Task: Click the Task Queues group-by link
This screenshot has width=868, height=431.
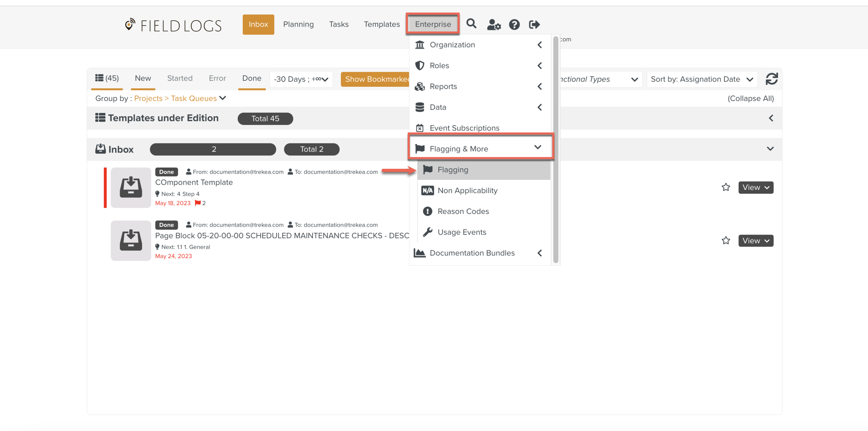Action: pyautogui.click(x=194, y=98)
